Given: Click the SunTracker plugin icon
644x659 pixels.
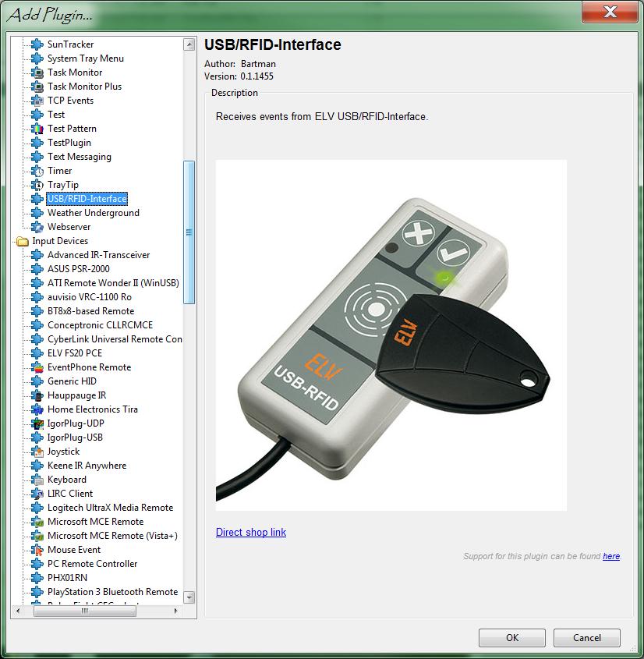Looking at the screenshot, I should (37, 44).
